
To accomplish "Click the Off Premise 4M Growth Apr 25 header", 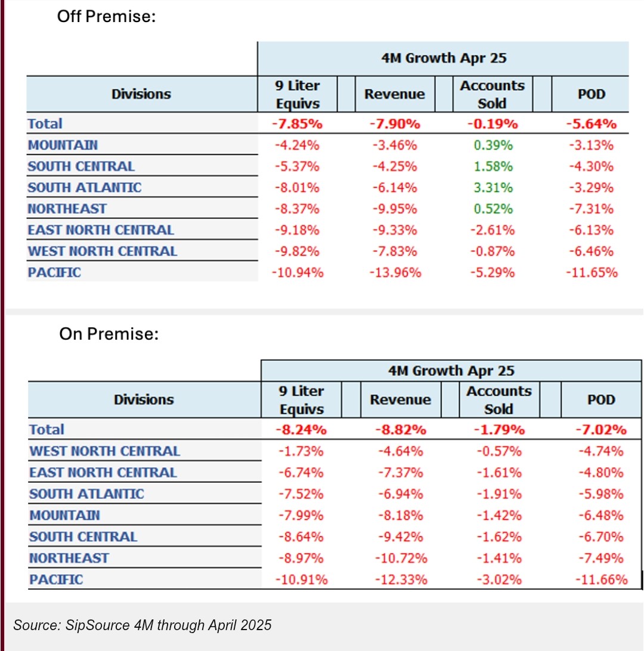I will pyautogui.click(x=442, y=58).
